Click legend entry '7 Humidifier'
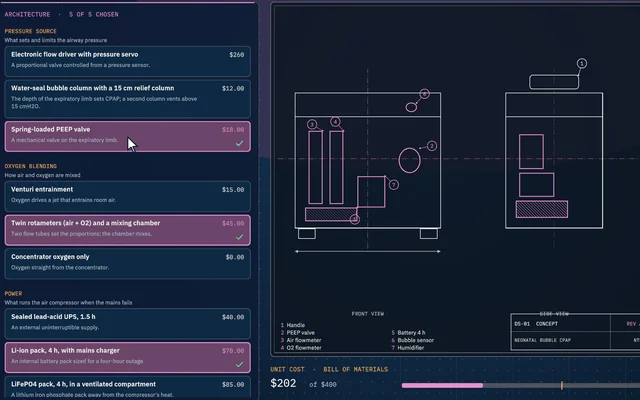The image size is (640, 400). pyautogui.click(x=407, y=348)
